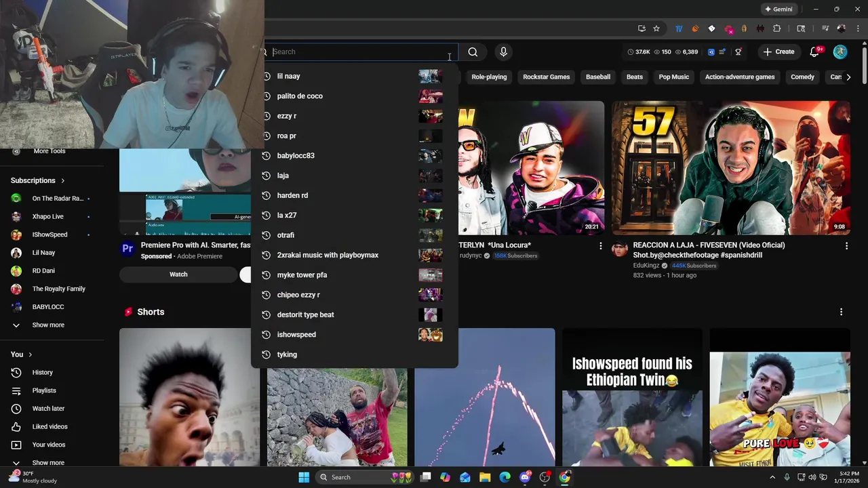Bookmark this page with the star icon
The image size is (868, 488).
click(x=656, y=28)
